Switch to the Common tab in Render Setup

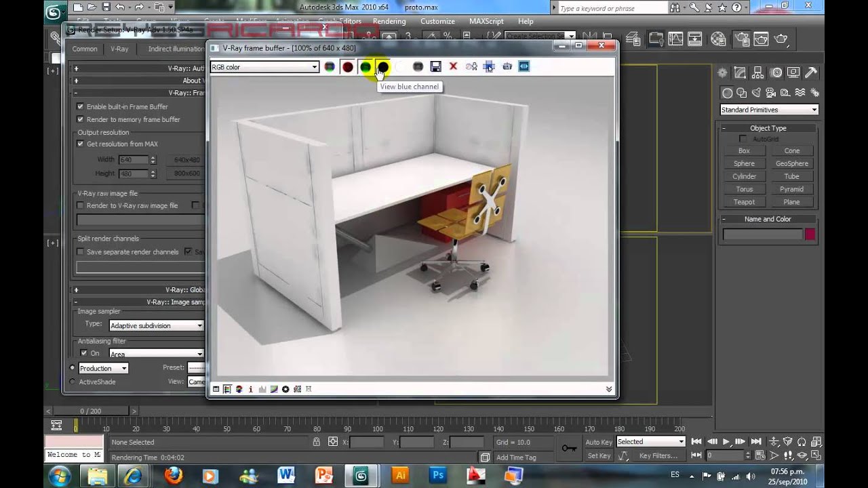click(85, 49)
